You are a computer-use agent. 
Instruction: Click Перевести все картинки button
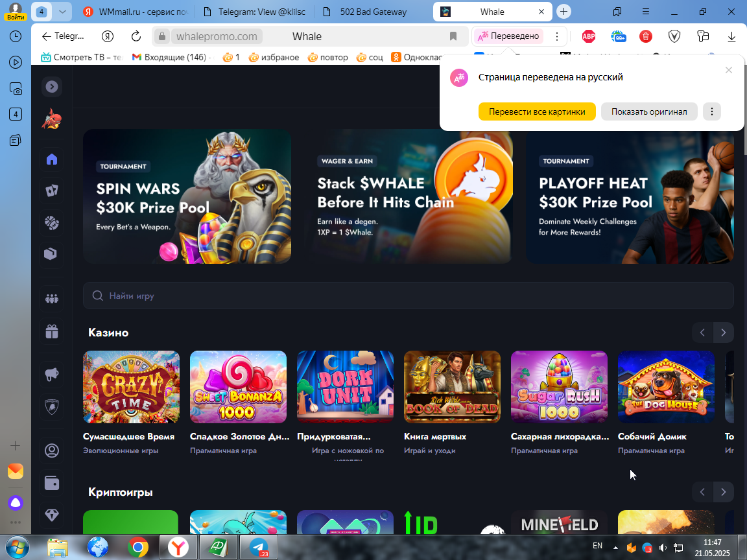(x=537, y=112)
